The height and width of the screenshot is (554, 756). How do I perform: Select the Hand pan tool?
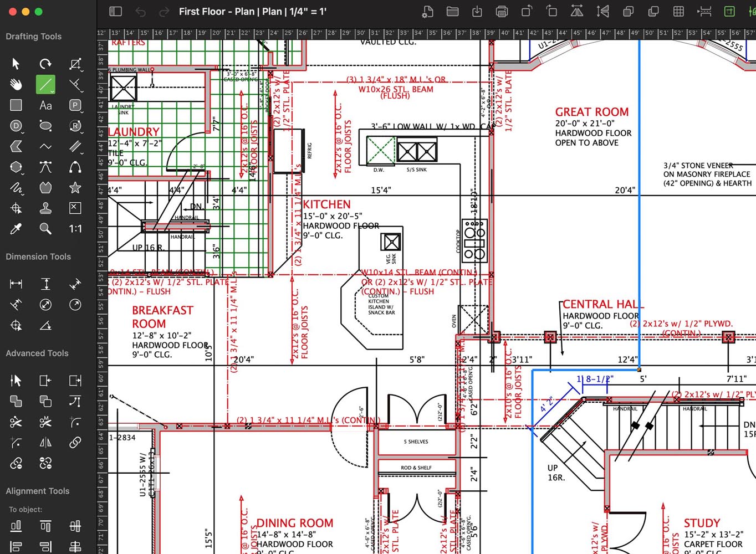[16, 84]
